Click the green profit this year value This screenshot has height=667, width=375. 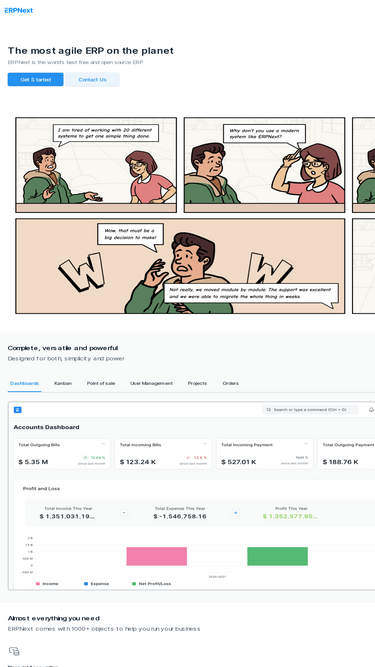coord(290,516)
